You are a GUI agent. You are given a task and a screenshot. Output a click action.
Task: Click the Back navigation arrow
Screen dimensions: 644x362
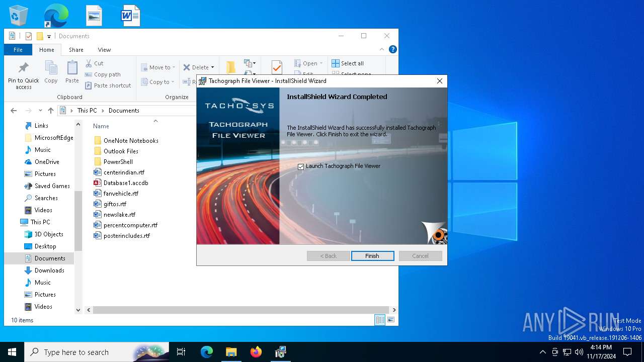(x=14, y=111)
